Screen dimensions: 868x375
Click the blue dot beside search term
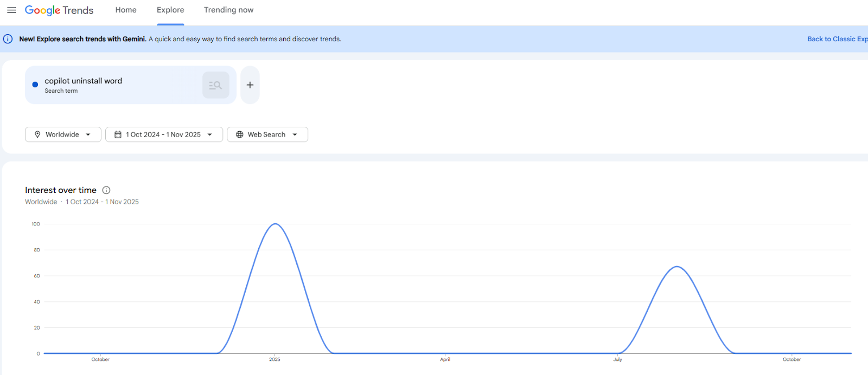tap(35, 85)
